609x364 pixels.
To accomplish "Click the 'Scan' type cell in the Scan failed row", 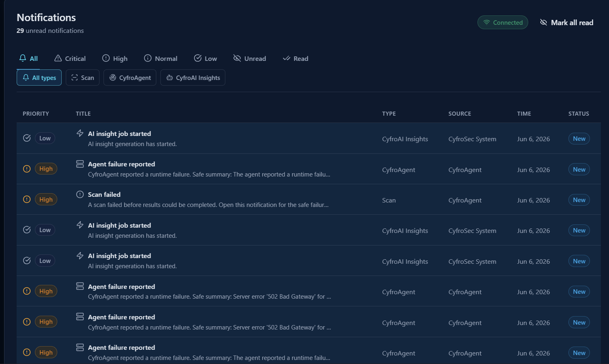I will pos(389,200).
